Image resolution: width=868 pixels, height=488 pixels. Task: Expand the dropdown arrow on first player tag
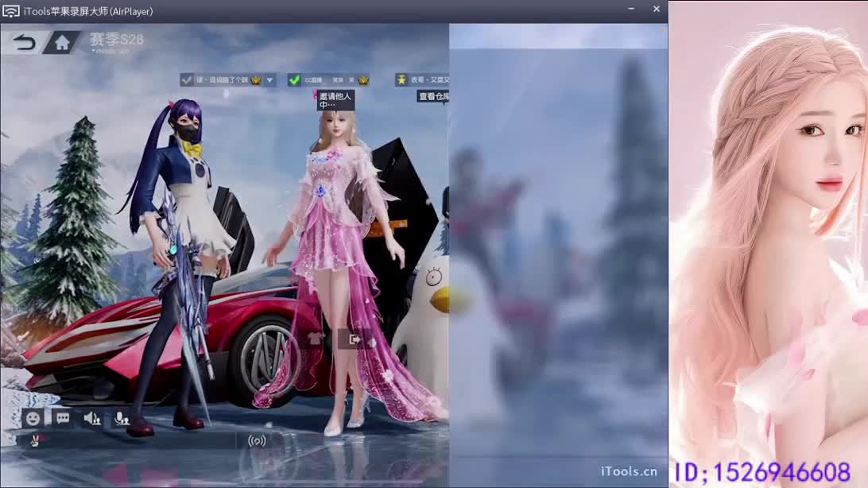pyautogui.click(x=269, y=80)
